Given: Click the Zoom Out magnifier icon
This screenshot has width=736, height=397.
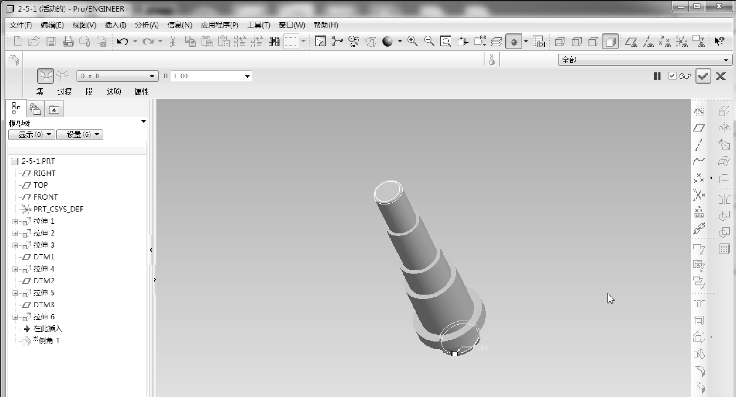Looking at the screenshot, I should (429, 41).
